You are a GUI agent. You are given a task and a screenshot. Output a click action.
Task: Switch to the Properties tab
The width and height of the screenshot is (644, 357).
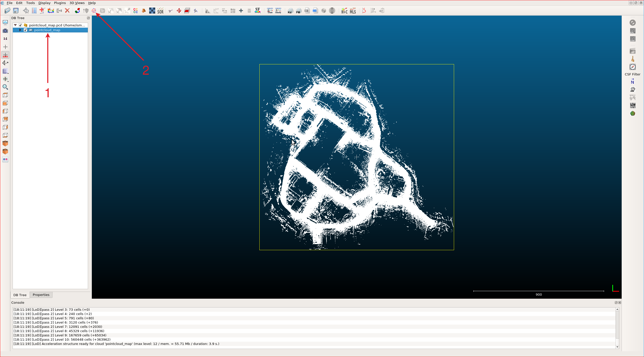coord(41,295)
